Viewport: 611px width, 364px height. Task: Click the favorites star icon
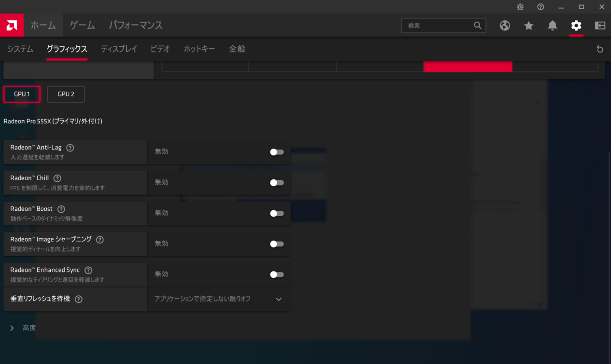529,25
